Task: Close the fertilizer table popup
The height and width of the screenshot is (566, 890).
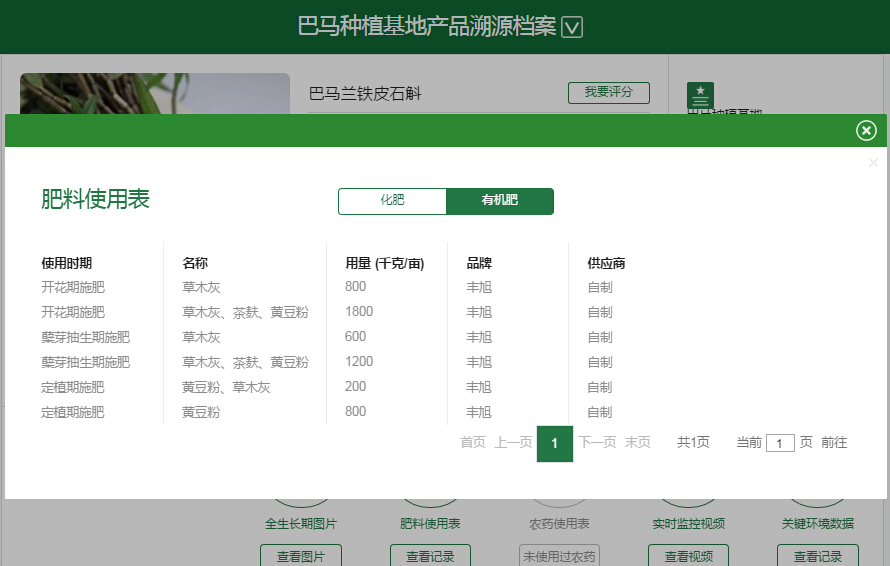Action: coord(866,131)
